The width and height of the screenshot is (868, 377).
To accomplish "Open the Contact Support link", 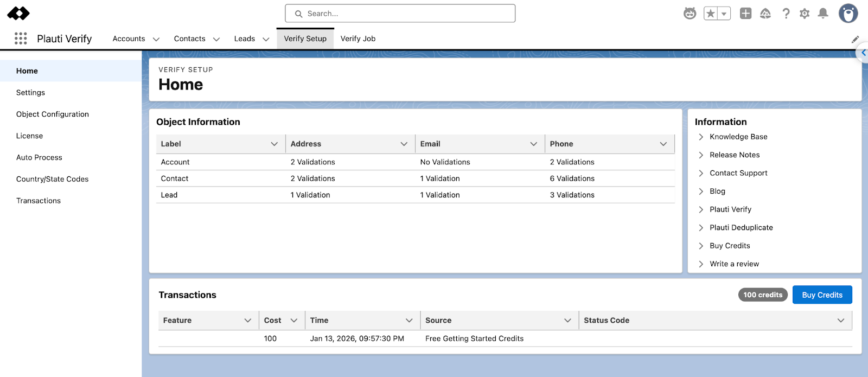I will point(738,173).
